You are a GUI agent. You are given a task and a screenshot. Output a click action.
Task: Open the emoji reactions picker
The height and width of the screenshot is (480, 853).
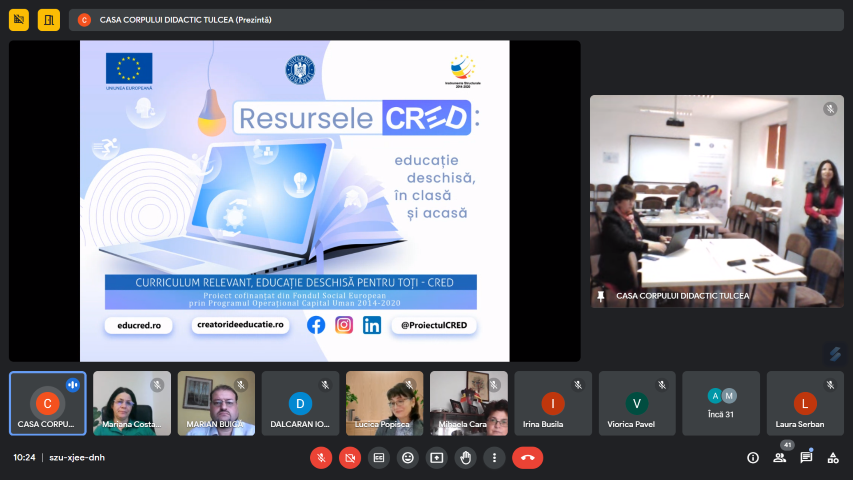[x=407, y=457]
